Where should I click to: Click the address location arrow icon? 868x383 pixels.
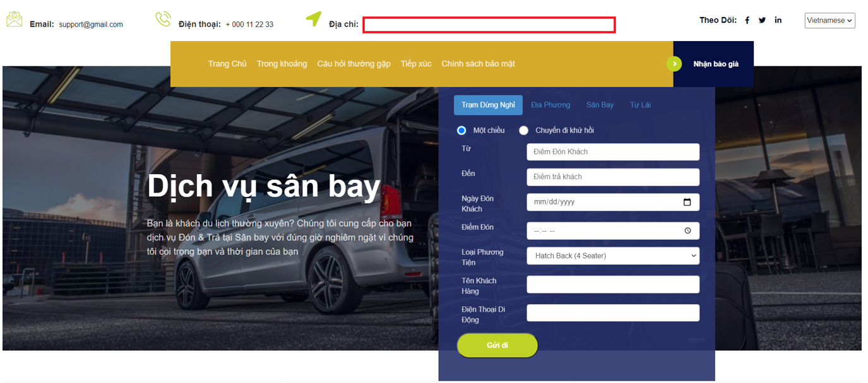click(314, 19)
